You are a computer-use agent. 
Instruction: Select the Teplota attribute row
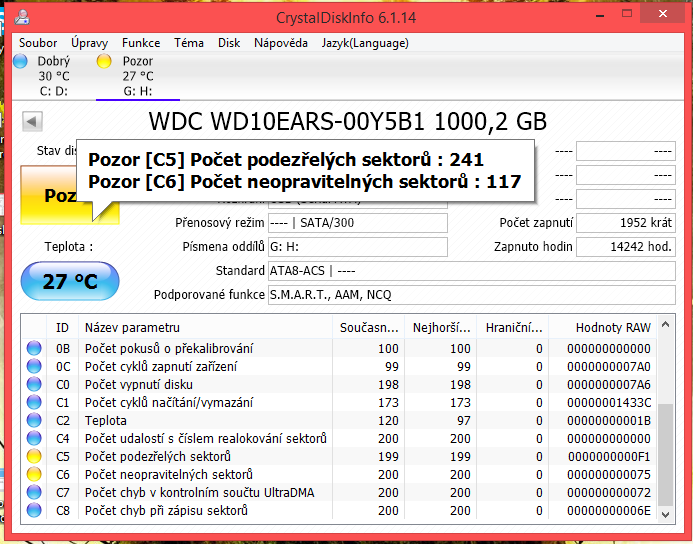pyautogui.click(x=339, y=420)
